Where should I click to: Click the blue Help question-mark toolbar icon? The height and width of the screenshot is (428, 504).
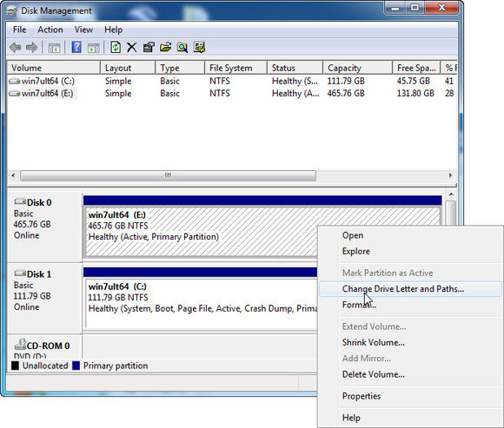tap(76, 48)
